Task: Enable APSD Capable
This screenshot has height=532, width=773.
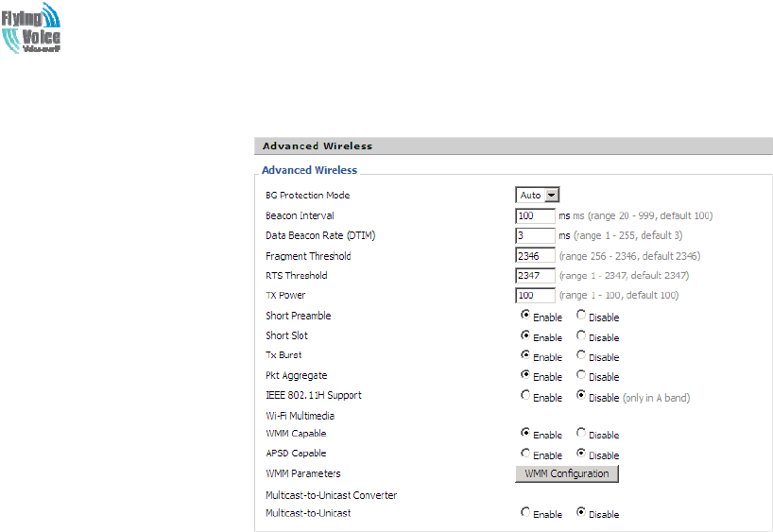Action: tap(525, 453)
